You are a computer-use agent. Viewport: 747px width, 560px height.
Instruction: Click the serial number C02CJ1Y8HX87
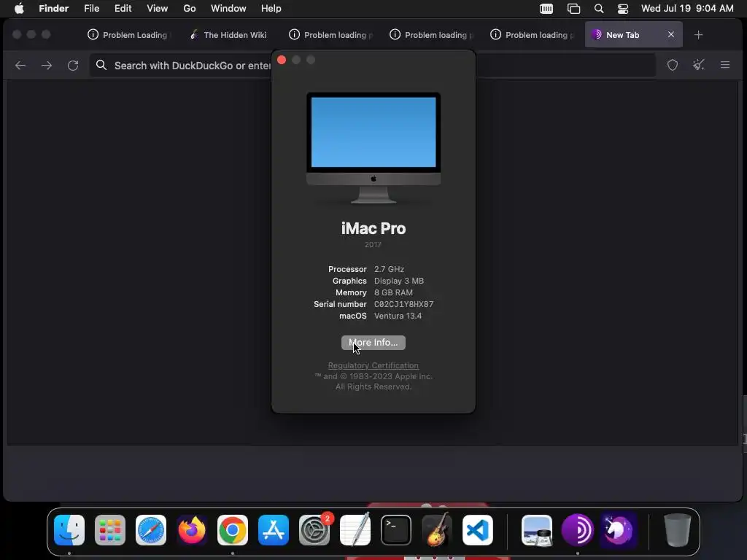click(x=403, y=304)
